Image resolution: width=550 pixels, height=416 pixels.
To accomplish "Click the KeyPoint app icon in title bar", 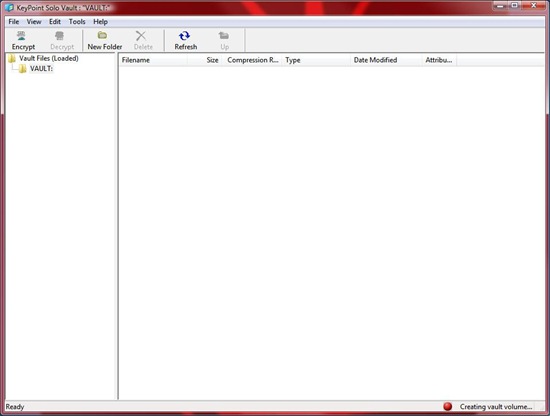I will click(9, 7).
